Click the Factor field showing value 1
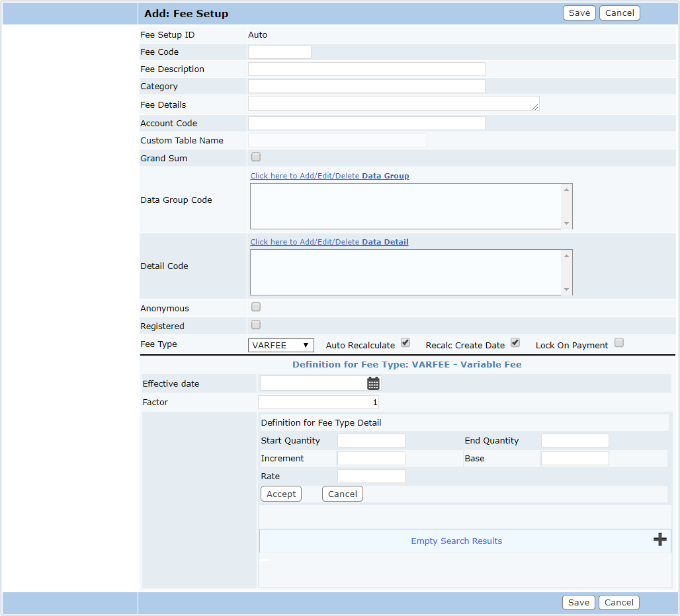 [318, 401]
